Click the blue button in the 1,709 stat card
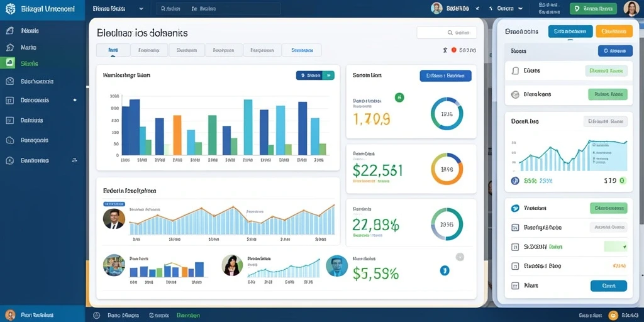This screenshot has width=644, height=322. click(x=446, y=75)
